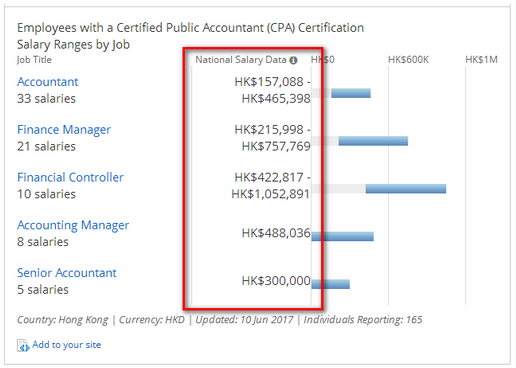
Task: Select the HK$488,036 salary value
Action: click(276, 233)
